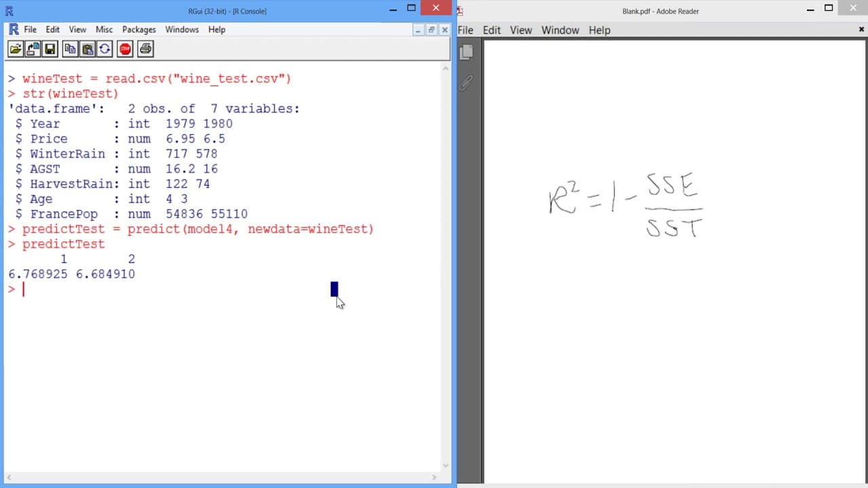Restore the inner R Console child window
This screenshot has width=868, height=488.
tap(431, 30)
